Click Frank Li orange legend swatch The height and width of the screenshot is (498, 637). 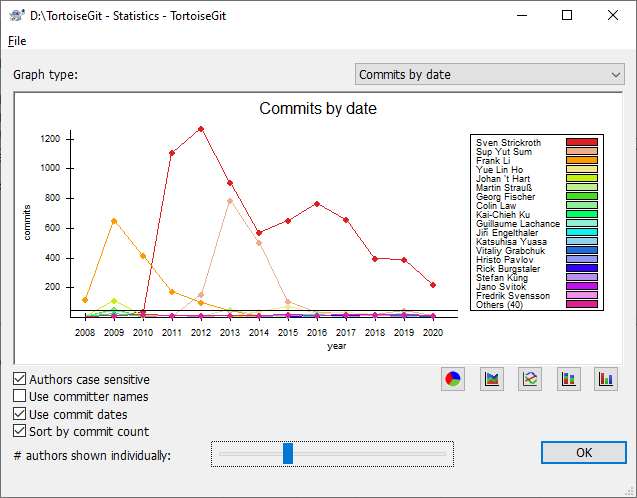582,160
